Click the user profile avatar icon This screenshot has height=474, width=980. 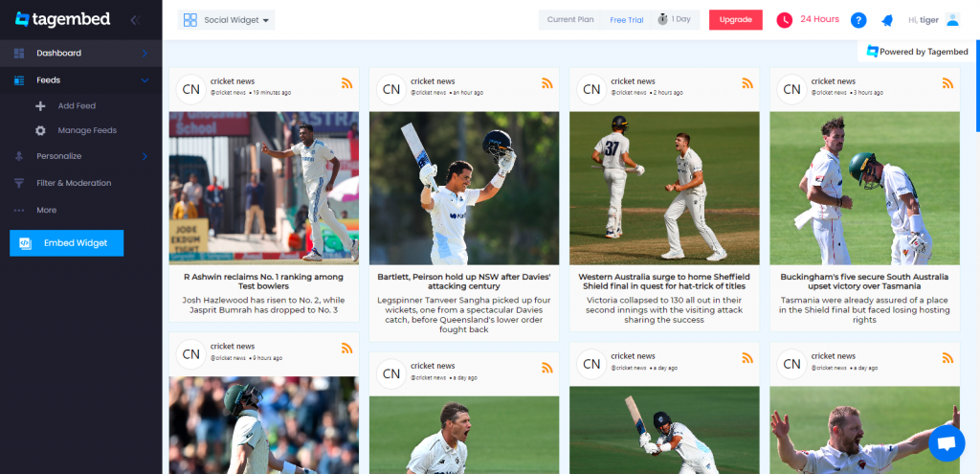coord(952,20)
